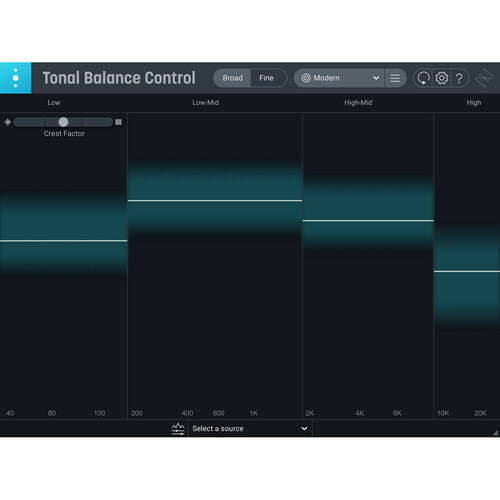Viewport: 500px width, 500px height.
Task: Click the source EQ waveform icon
Action: click(x=178, y=429)
